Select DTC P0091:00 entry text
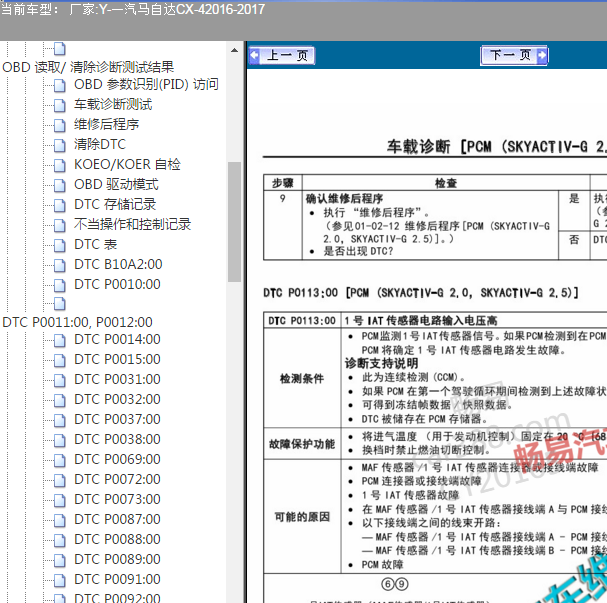The image size is (607, 603). [117, 579]
